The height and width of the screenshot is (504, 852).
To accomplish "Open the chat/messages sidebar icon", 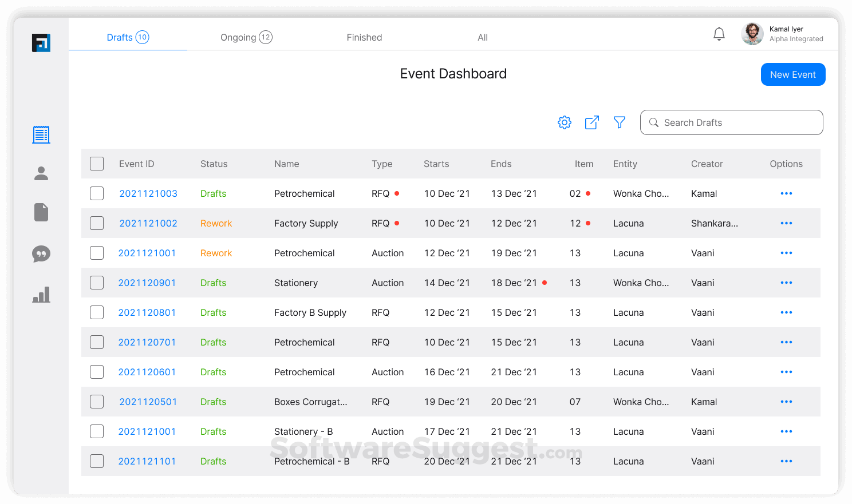I will coord(41,254).
